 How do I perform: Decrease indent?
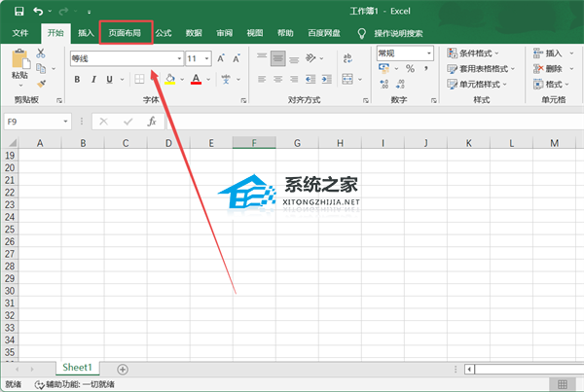coord(310,79)
